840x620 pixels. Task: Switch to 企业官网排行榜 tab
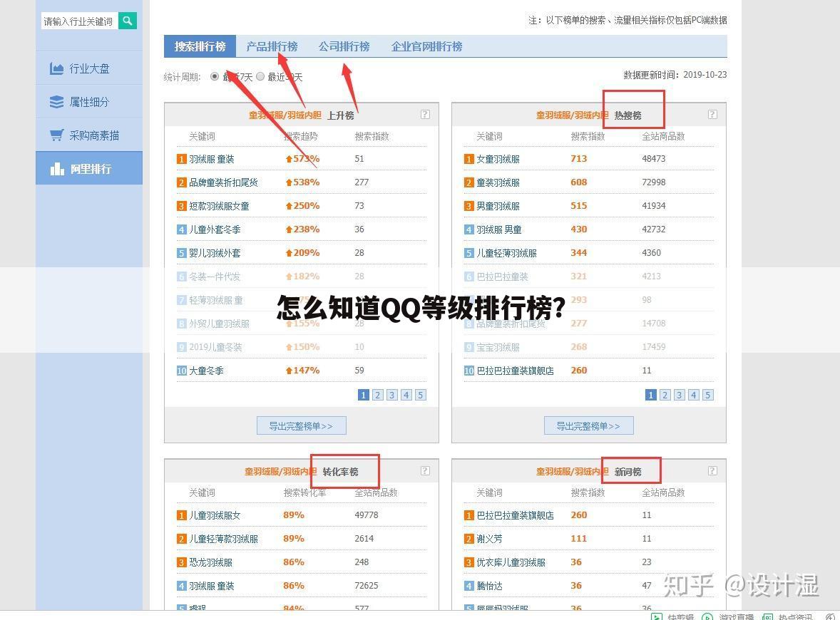[426, 46]
